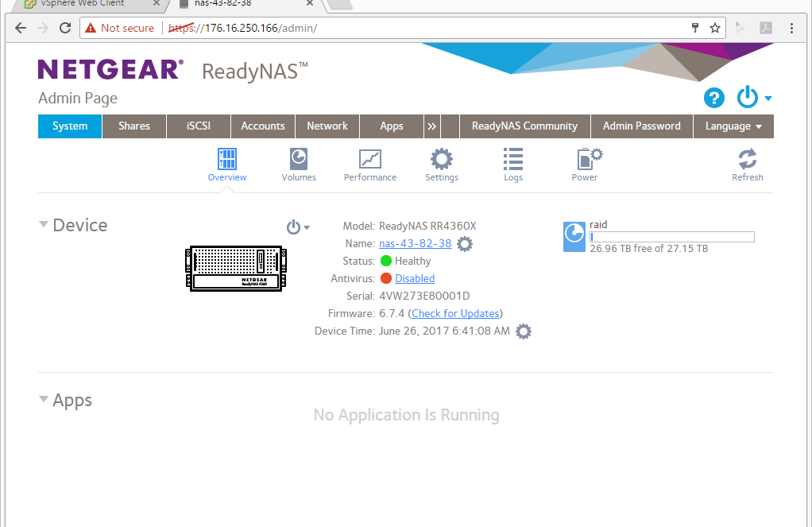Open the Settings gear in System toolbar

click(x=441, y=159)
